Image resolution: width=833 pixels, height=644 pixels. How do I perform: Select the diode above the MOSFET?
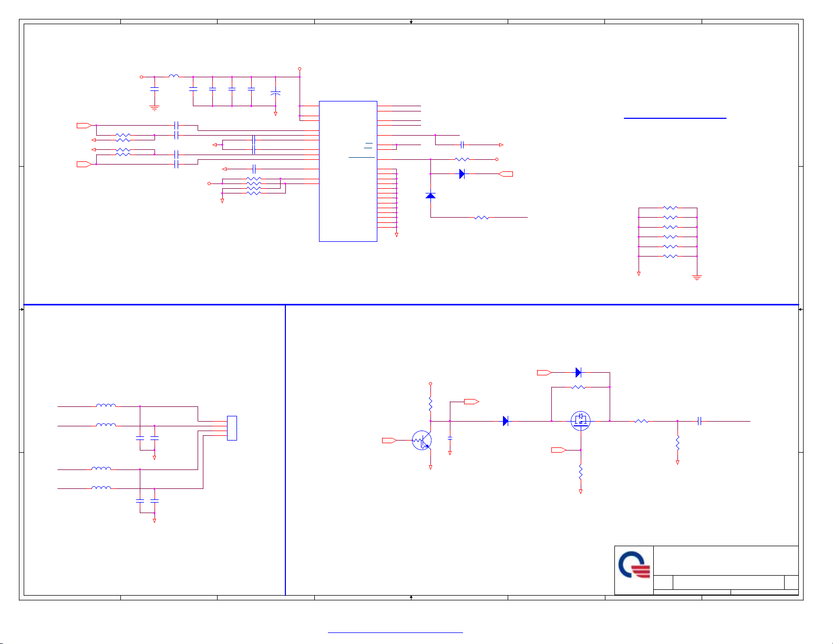tap(578, 372)
